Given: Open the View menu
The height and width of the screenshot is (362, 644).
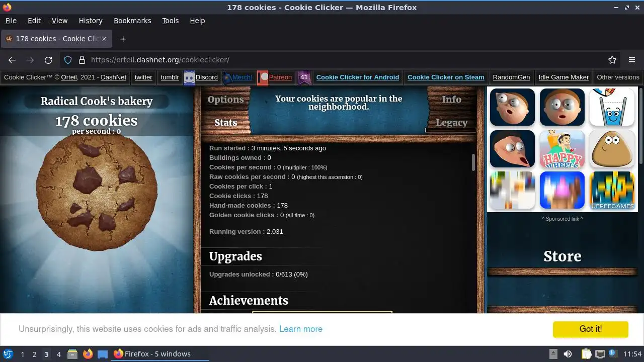Looking at the screenshot, I should pos(59,21).
